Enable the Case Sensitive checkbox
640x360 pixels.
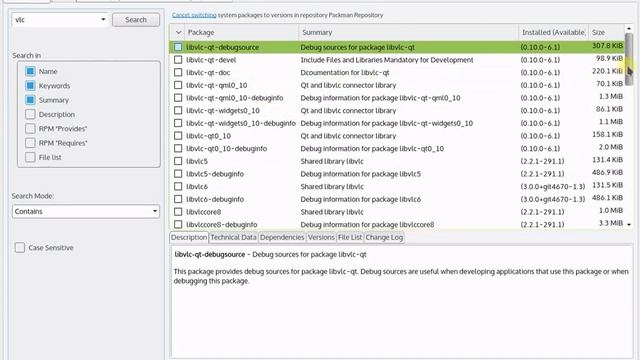20,247
